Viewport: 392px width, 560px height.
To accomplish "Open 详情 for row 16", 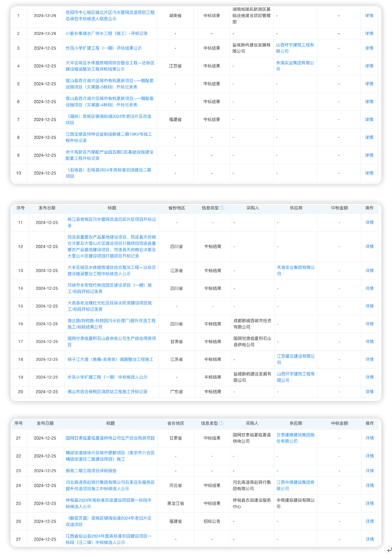I will 369,324.
